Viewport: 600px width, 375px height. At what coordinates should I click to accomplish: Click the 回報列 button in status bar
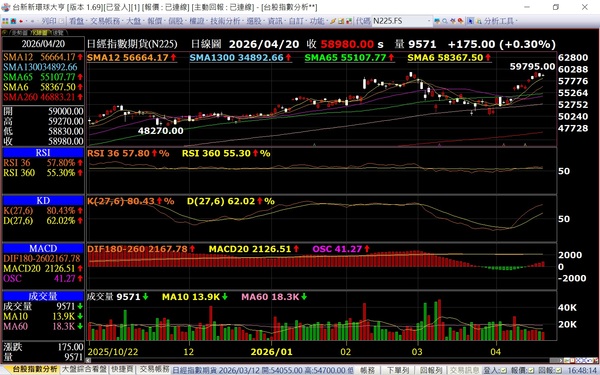click(431, 370)
